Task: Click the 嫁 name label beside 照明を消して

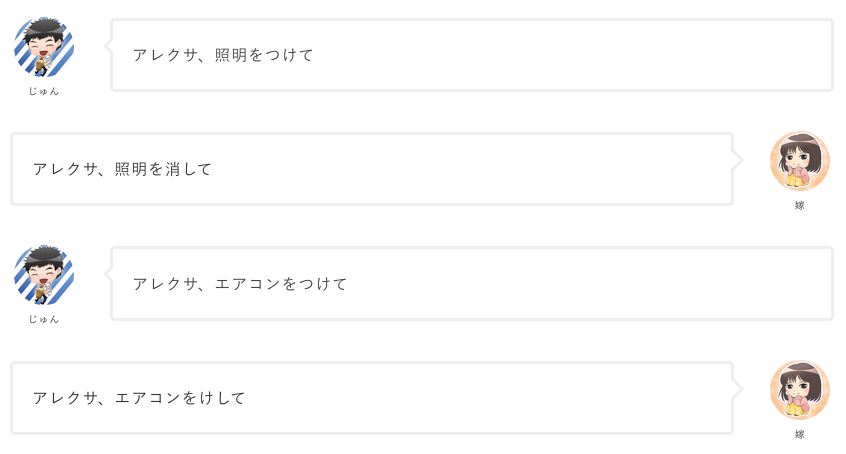Action: pos(799,205)
